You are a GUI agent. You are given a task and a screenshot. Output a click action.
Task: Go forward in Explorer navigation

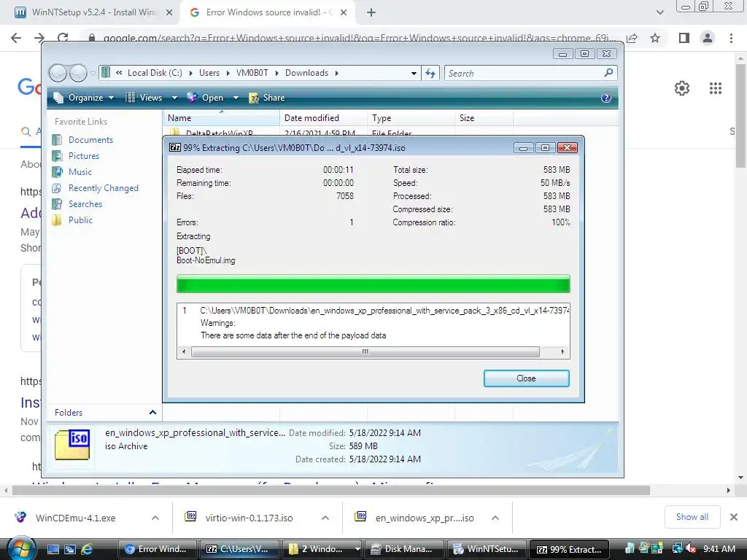(x=78, y=73)
